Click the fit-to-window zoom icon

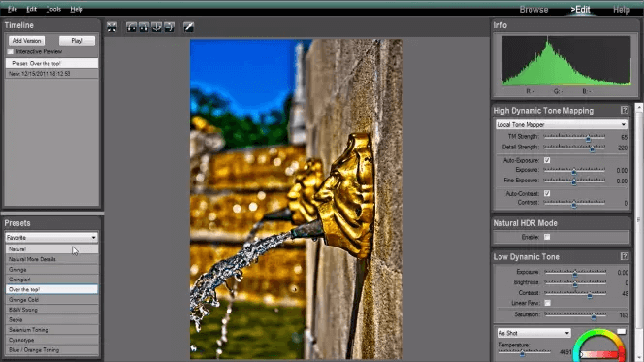pyautogui.click(x=112, y=27)
